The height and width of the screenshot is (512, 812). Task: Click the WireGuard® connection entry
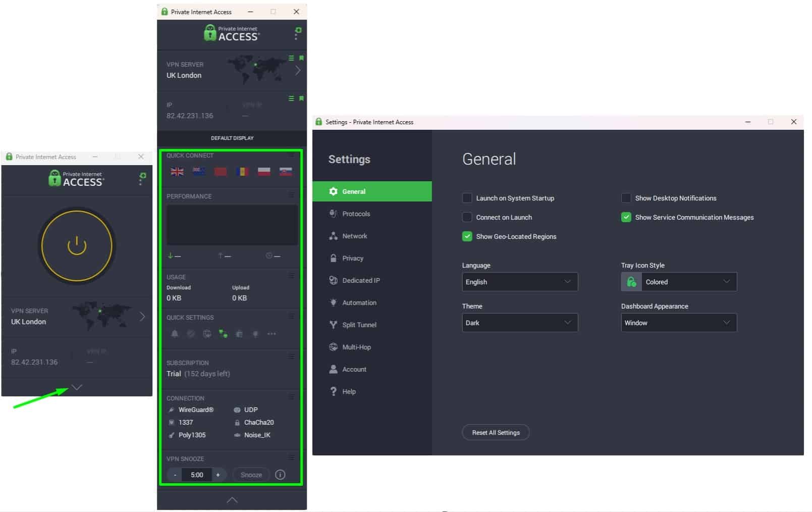pyautogui.click(x=191, y=409)
